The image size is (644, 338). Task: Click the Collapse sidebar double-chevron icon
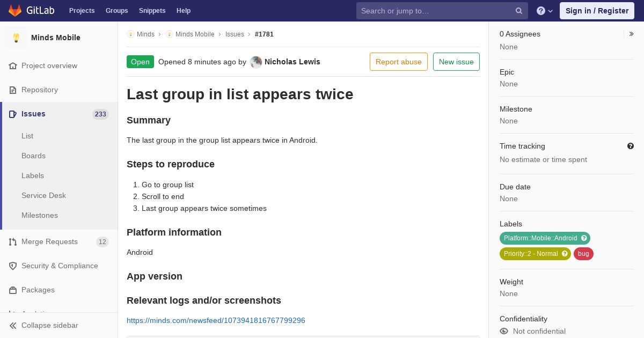(x=13, y=325)
